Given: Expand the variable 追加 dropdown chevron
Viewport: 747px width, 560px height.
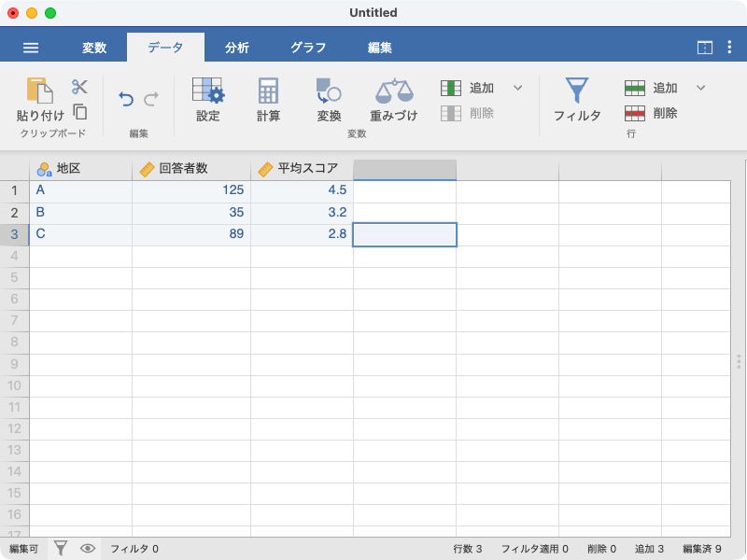Looking at the screenshot, I should tap(518, 88).
